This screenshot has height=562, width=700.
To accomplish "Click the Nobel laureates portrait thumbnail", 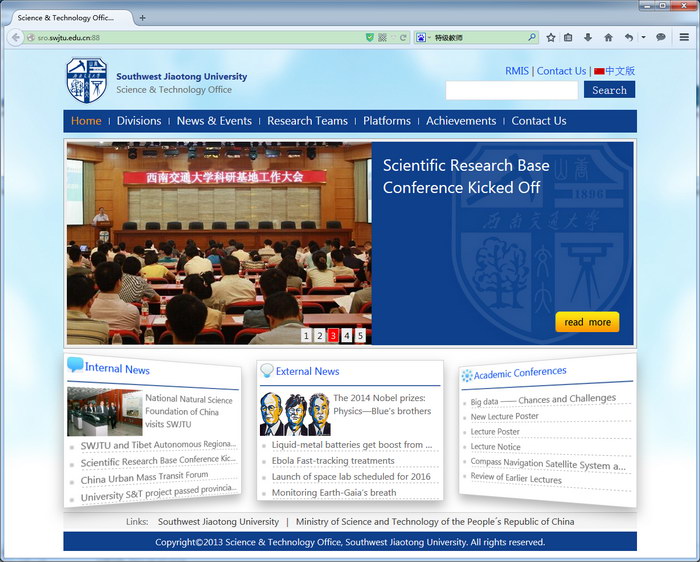I will click(295, 414).
